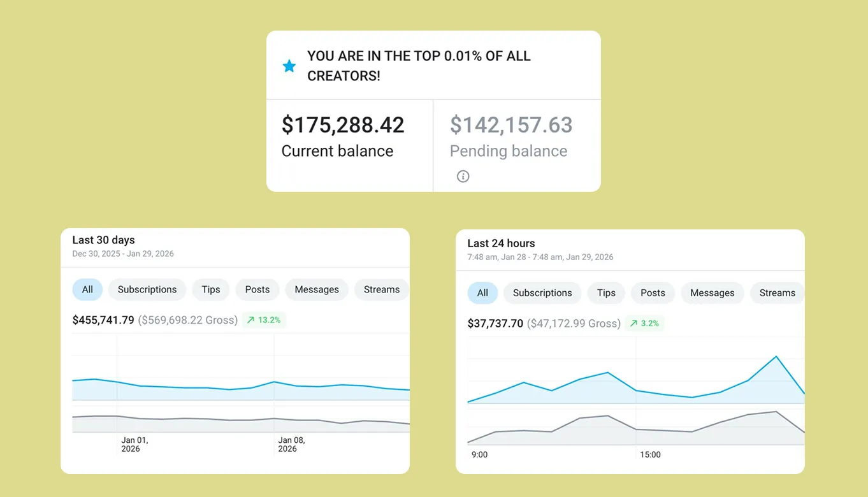Select Posts filter in Last 30 days
The image size is (868, 497).
(257, 289)
